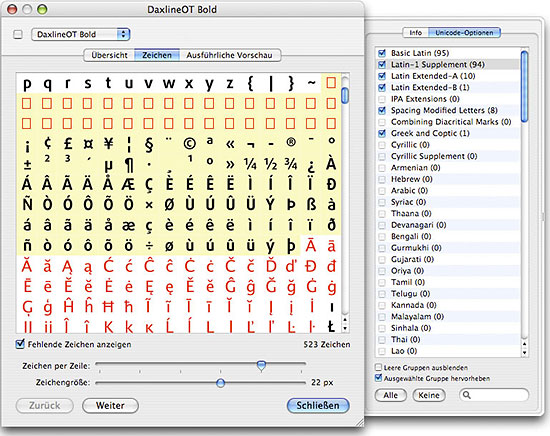
Task: Select all groups with Alle button
Action: (x=390, y=395)
